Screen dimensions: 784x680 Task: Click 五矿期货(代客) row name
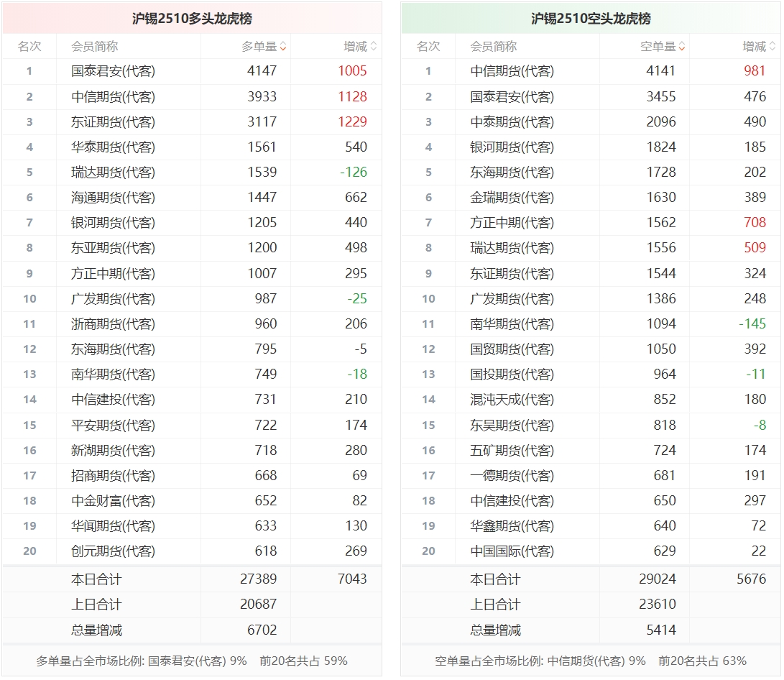point(512,451)
